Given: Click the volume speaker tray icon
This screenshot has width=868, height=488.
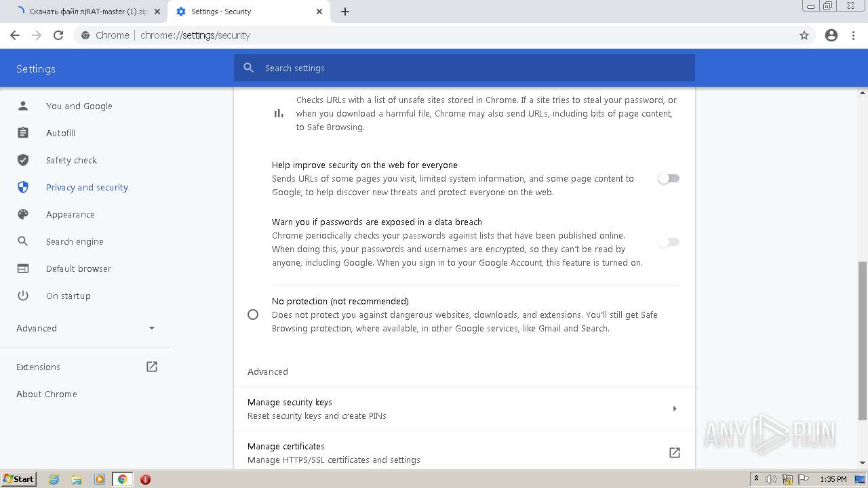Looking at the screenshot, I should coord(772,479).
